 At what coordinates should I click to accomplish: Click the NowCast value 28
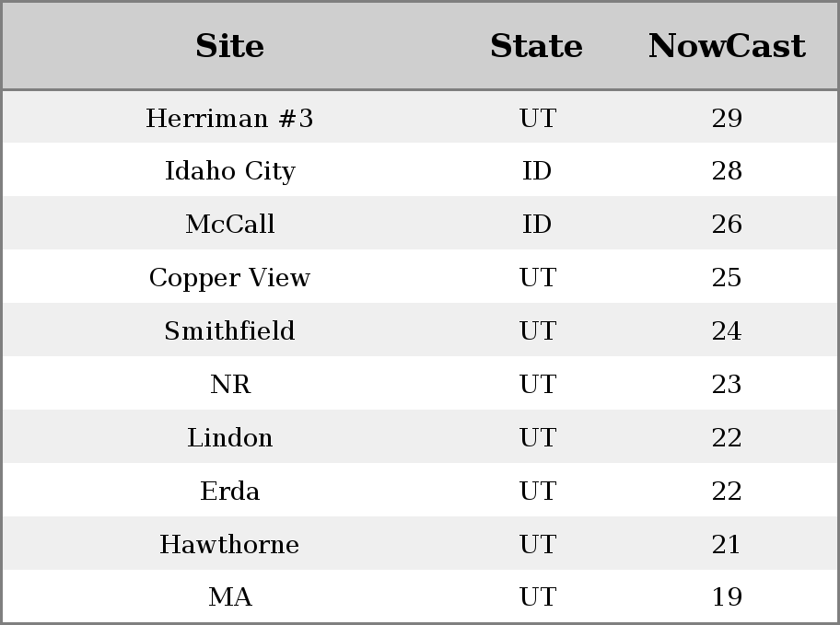coord(727,171)
